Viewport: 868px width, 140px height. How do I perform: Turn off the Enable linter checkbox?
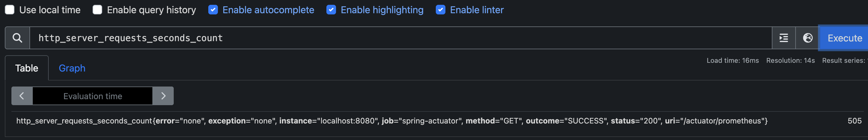click(x=440, y=10)
